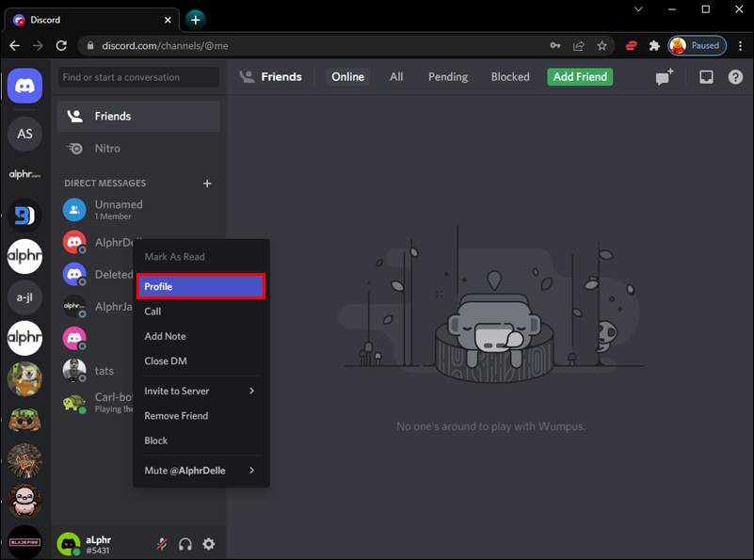Switch to the Pending tab
The height and width of the screenshot is (560, 754).
coord(448,77)
